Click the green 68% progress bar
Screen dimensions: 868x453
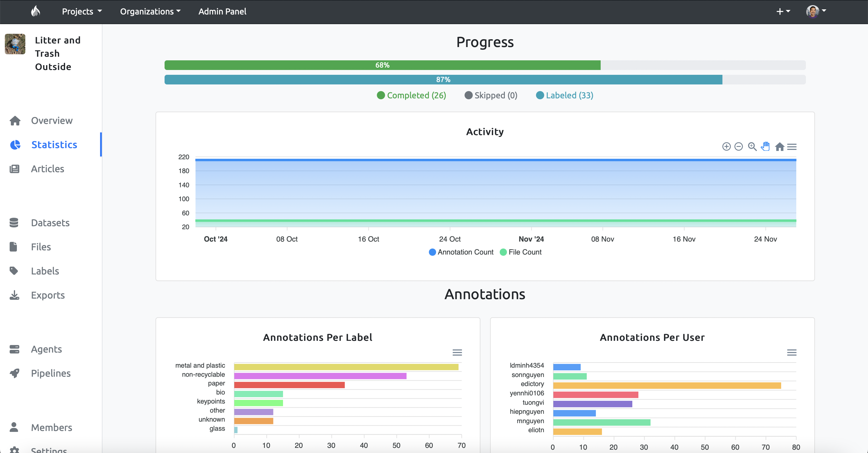tap(382, 65)
